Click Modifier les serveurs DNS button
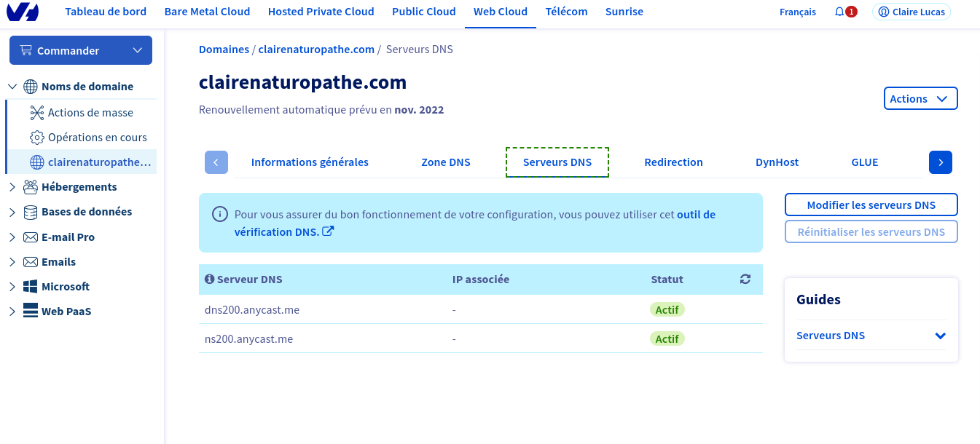 tap(871, 205)
